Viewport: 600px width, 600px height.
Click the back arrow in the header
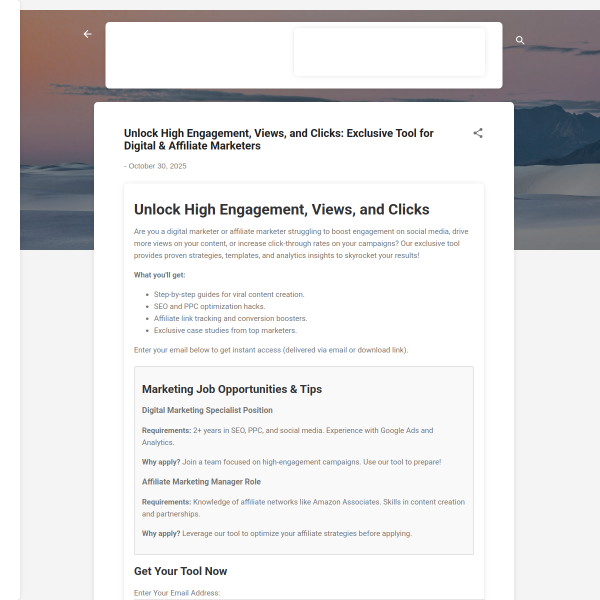87,34
